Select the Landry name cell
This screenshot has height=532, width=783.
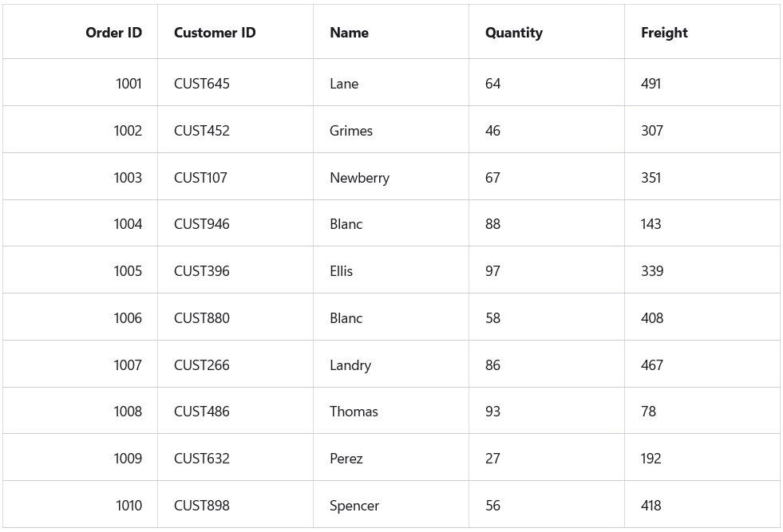350,365
